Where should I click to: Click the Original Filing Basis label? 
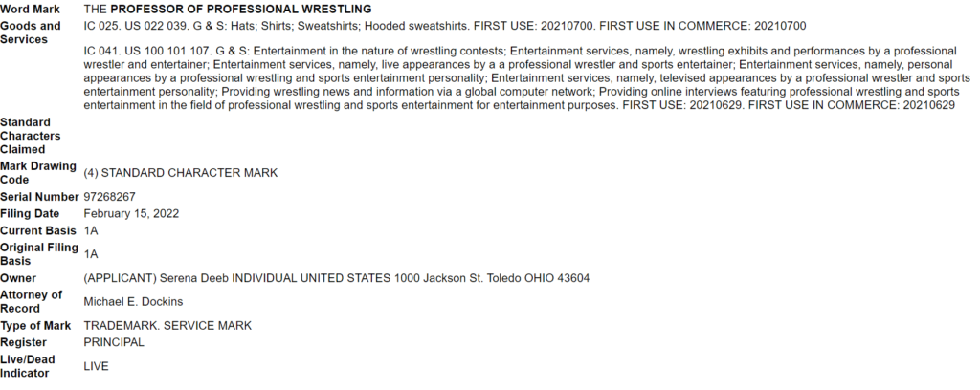point(38,253)
